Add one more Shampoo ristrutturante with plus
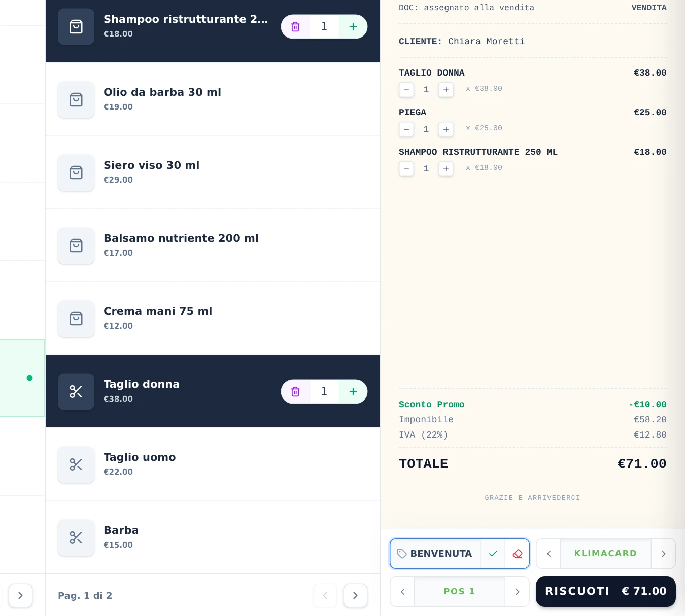The height and width of the screenshot is (616, 685). point(353,26)
